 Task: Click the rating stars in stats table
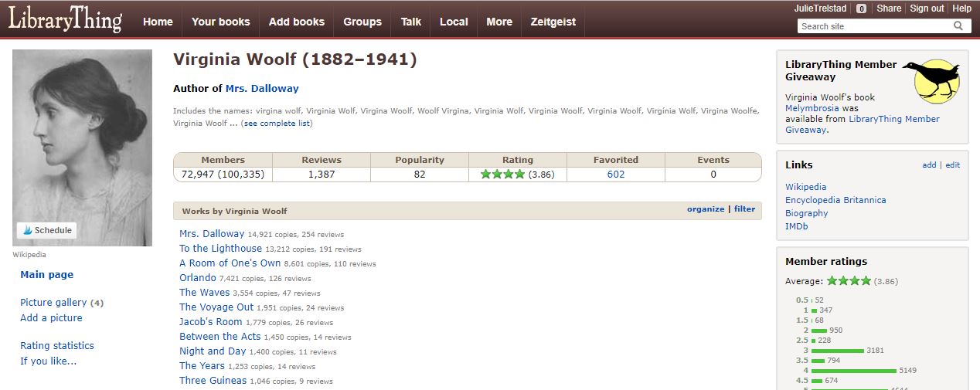coord(502,175)
